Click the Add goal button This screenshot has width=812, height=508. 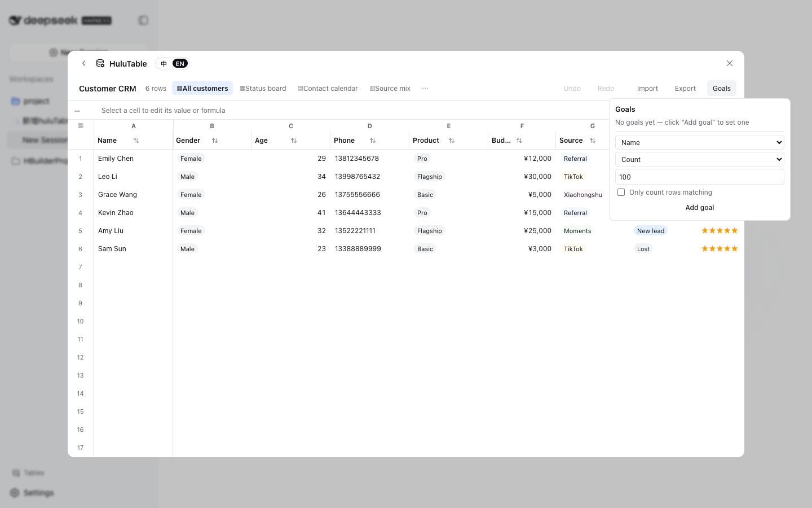[x=699, y=208]
